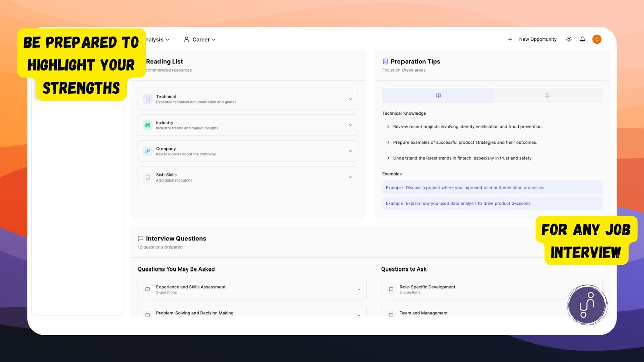Click the Team and Management chat icon
The image size is (644, 362).
[x=391, y=315]
